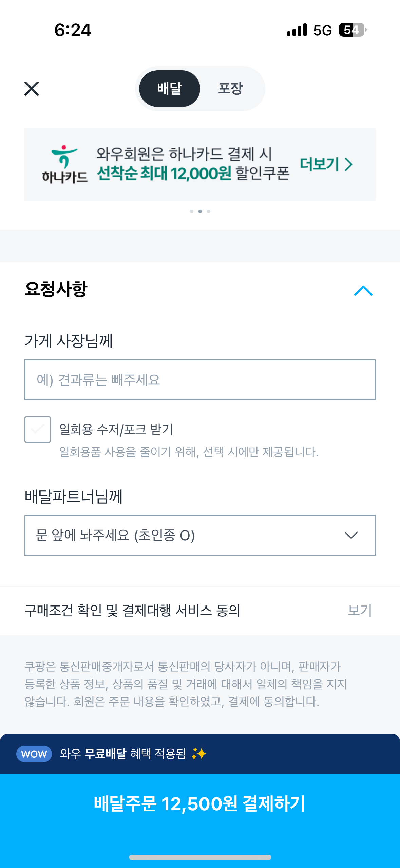Enable 일회용 수저/포크 받기 checkbox

pos(38,430)
